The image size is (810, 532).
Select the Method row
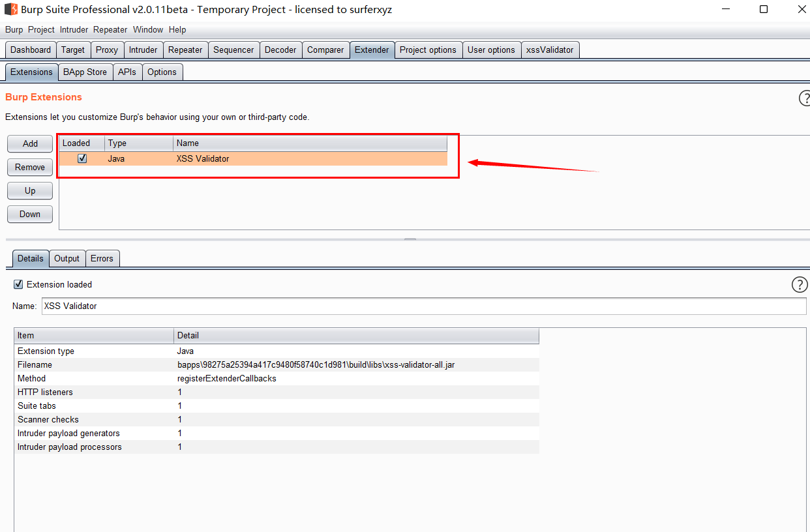point(277,379)
